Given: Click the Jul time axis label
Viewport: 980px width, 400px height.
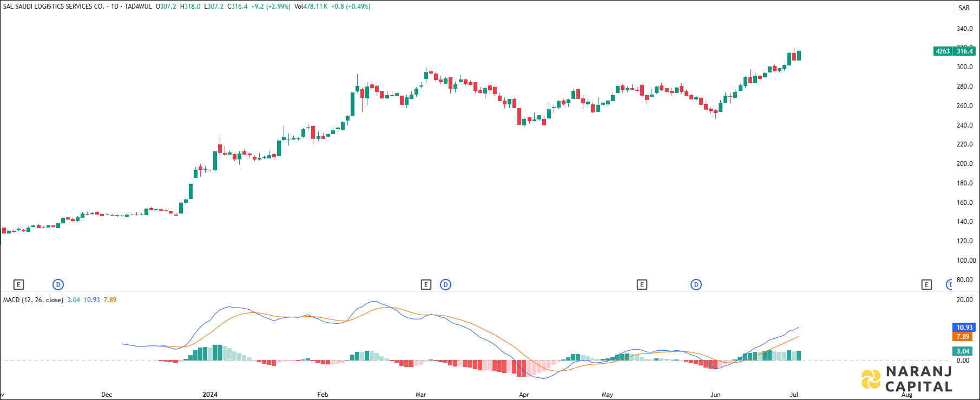Looking at the screenshot, I should click(x=794, y=395).
